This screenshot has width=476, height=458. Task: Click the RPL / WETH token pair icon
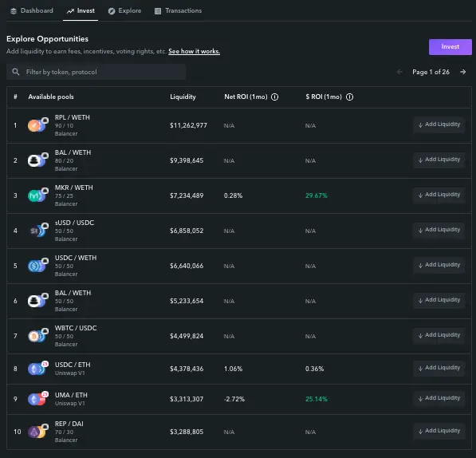pyautogui.click(x=38, y=124)
